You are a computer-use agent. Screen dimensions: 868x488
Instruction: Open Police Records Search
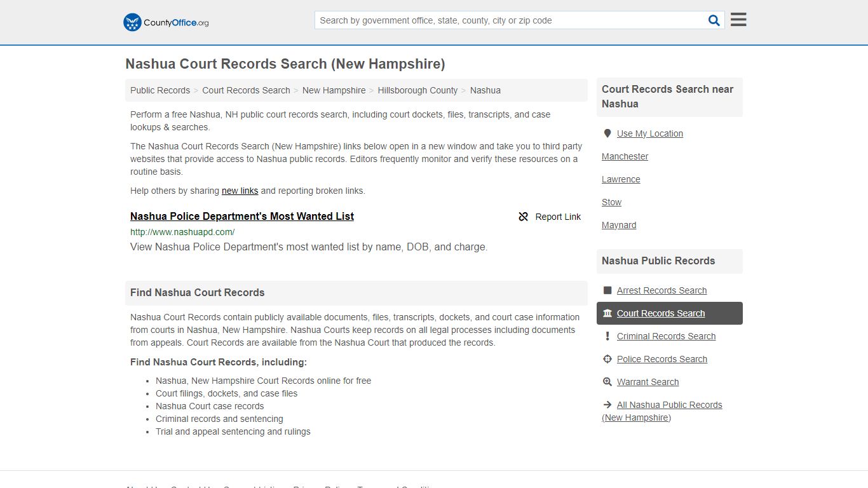point(662,359)
